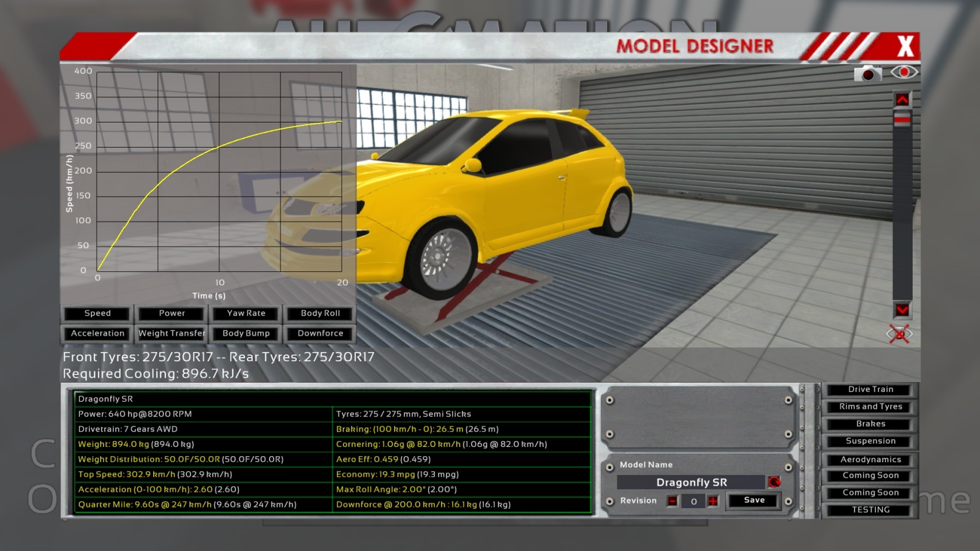Show the Power graph
This screenshot has height=551, width=980.
(171, 313)
